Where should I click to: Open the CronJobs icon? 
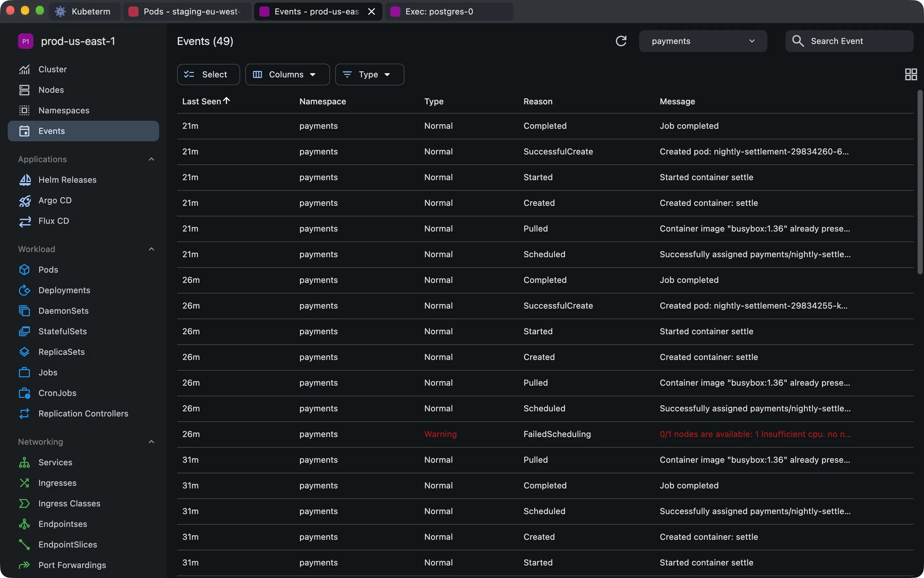click(x=24, y=393)
